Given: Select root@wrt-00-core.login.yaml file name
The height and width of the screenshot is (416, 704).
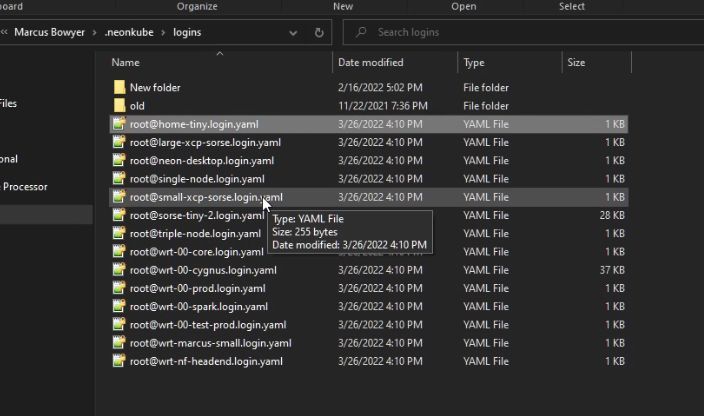Looking at the screenshot, I should (x=197, y=252).
